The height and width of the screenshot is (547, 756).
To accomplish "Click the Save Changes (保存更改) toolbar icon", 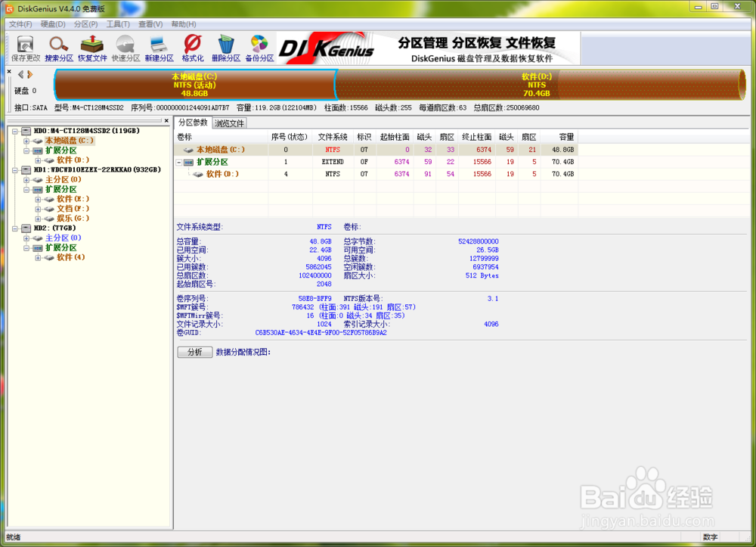I will point(26,48).
